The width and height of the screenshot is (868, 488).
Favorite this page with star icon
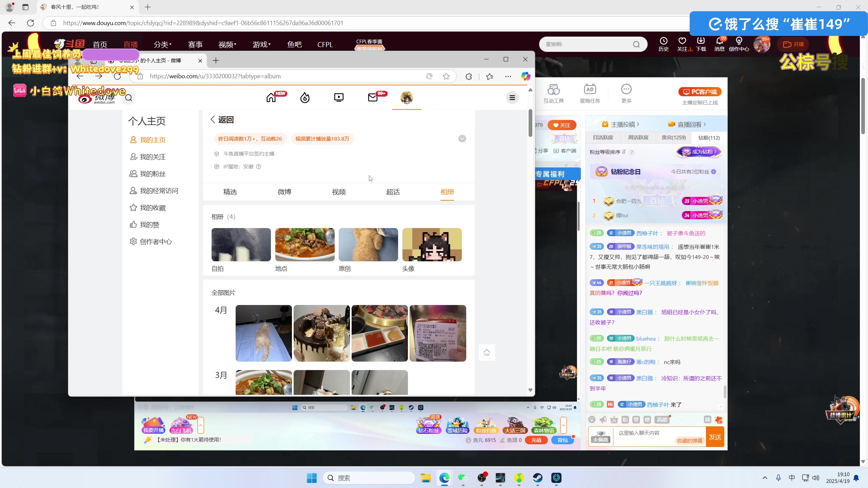coord(446,76)
